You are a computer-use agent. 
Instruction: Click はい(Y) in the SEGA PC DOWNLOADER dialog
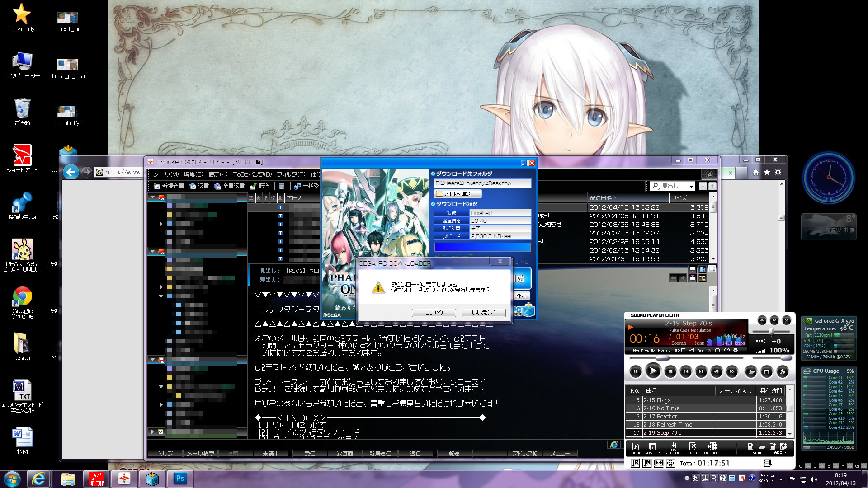(434, 313)
